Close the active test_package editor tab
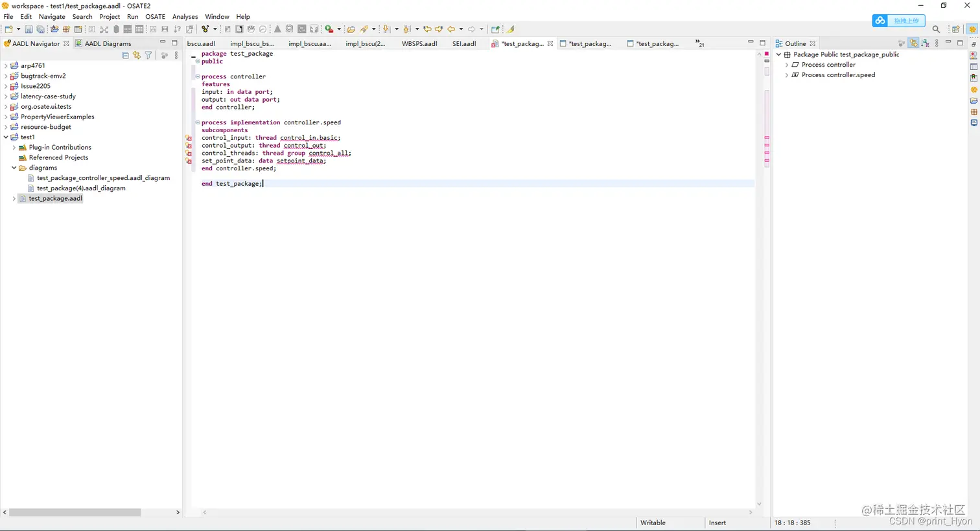Screen dimensions: 980x531 point(550,43)
